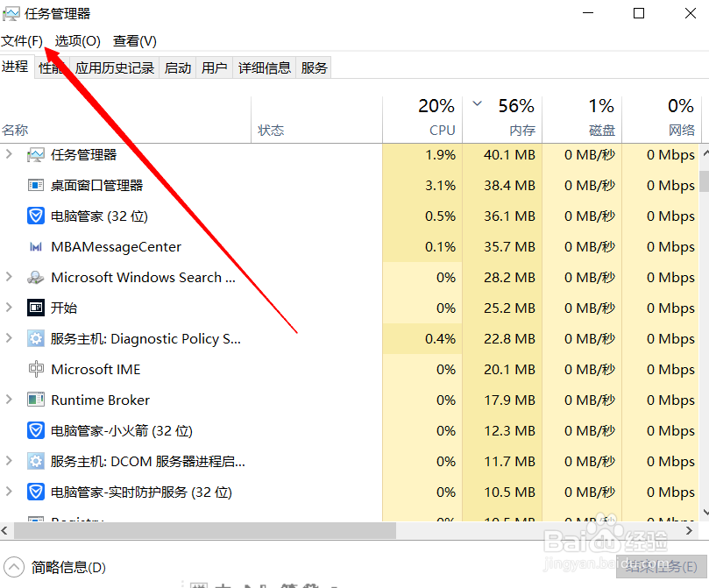Click the 电脑管家-小火箭 shield icon
Image resolution: width=709 pixels, height=588 pixels.
pyautogui.click(x=36, y=430)
